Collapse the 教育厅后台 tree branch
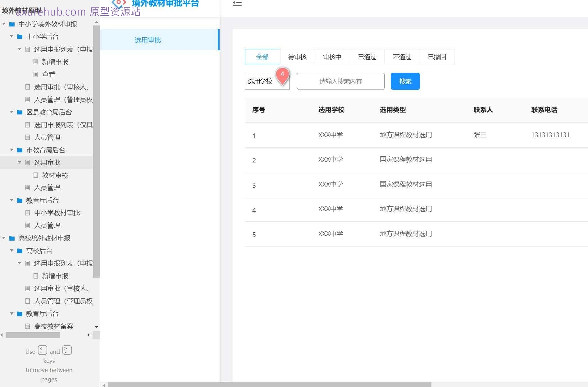Viewport: 588px width, 387px height. point(11,200)
